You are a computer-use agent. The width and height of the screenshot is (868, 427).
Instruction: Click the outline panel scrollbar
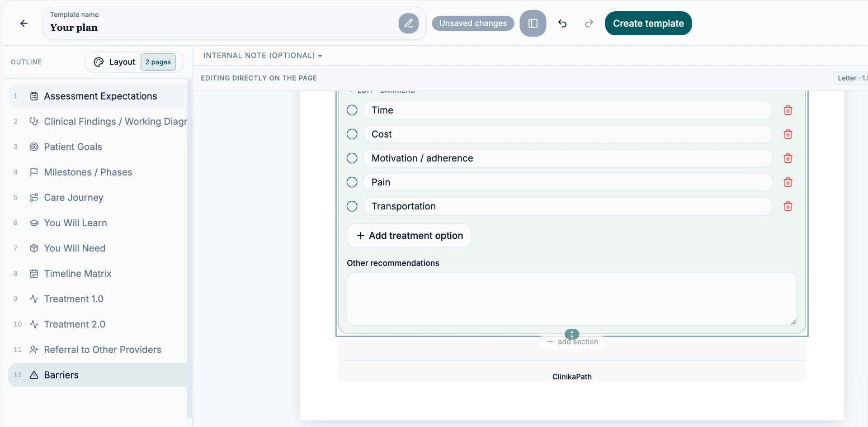(189, 249)
